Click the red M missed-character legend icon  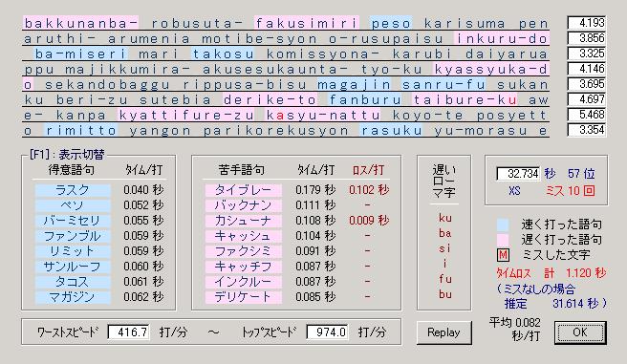(x=503, y=255)
